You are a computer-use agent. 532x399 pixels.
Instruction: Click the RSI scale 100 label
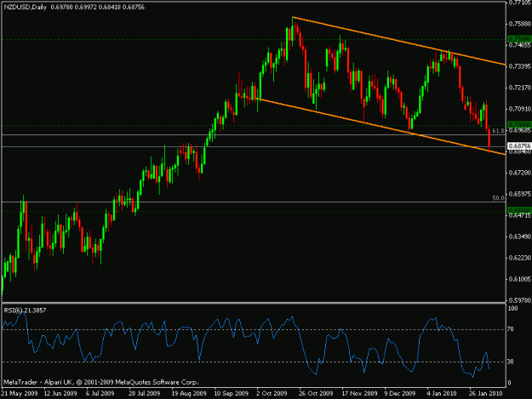pyautogui.click(x=512, y=309)
